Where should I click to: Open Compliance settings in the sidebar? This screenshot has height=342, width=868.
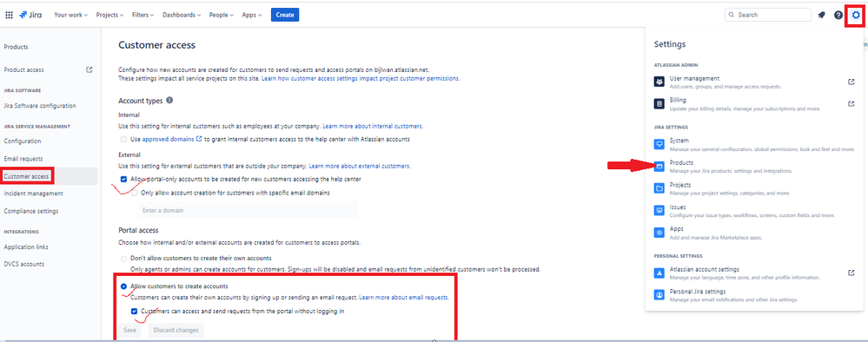[x=31, y=212]
